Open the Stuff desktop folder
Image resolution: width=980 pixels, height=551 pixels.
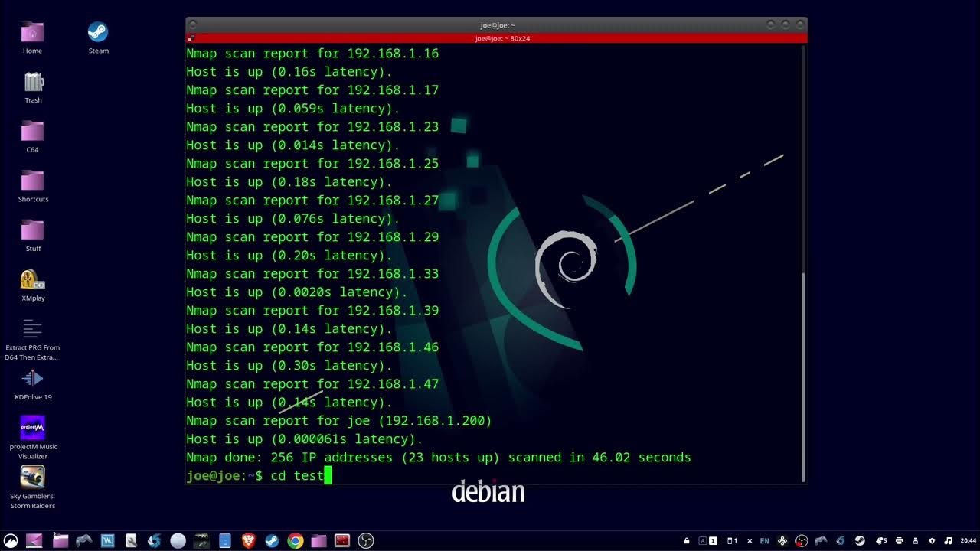coord(33,236)
